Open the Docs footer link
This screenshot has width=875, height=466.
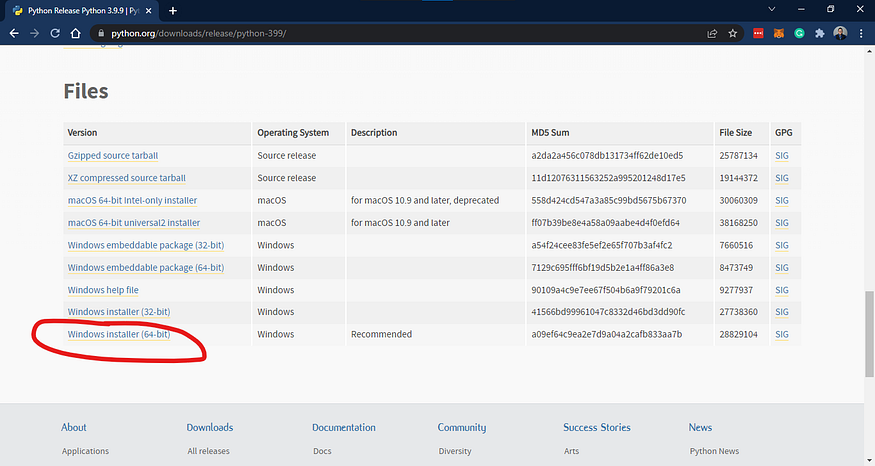click(322, 451)
